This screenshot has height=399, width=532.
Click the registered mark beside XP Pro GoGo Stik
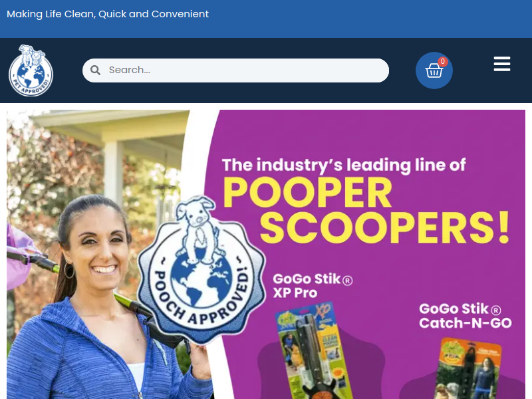coord(348,281)
